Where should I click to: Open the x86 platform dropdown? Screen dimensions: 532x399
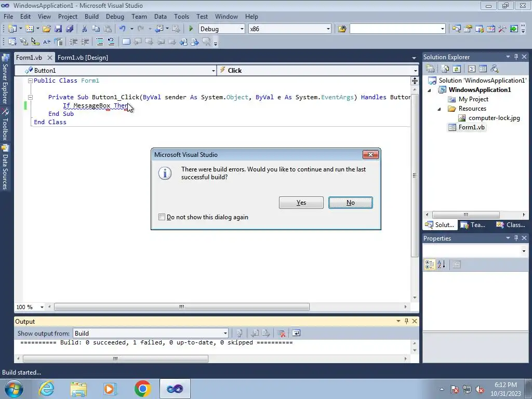328,29
